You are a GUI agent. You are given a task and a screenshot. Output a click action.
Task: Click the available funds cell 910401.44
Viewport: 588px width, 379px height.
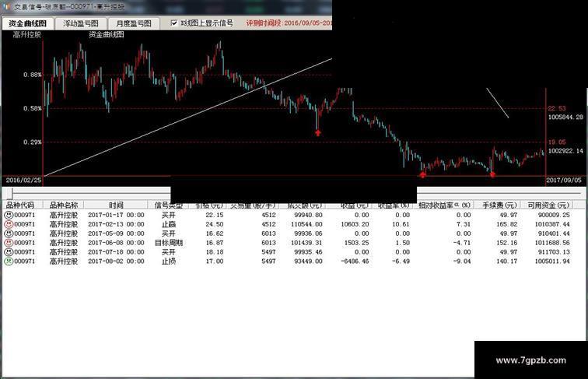tap(554, 233)
